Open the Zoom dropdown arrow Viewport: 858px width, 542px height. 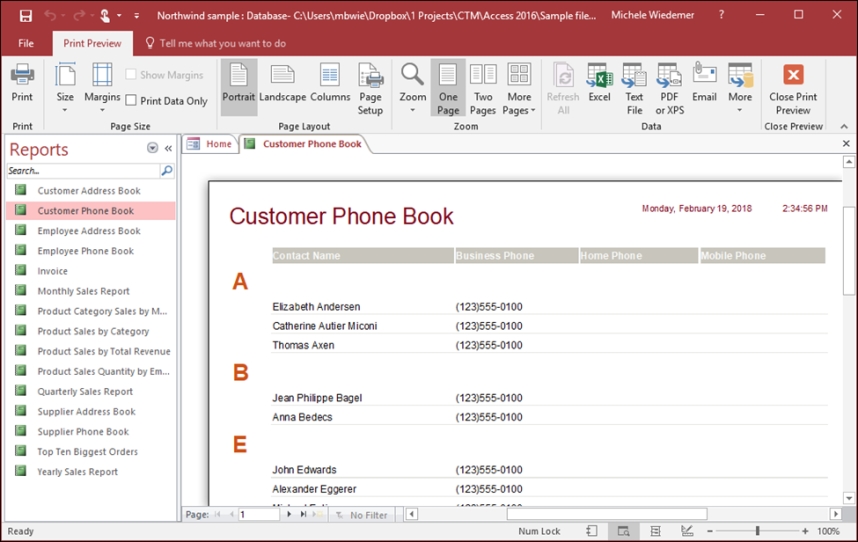[x=413, y=110]
